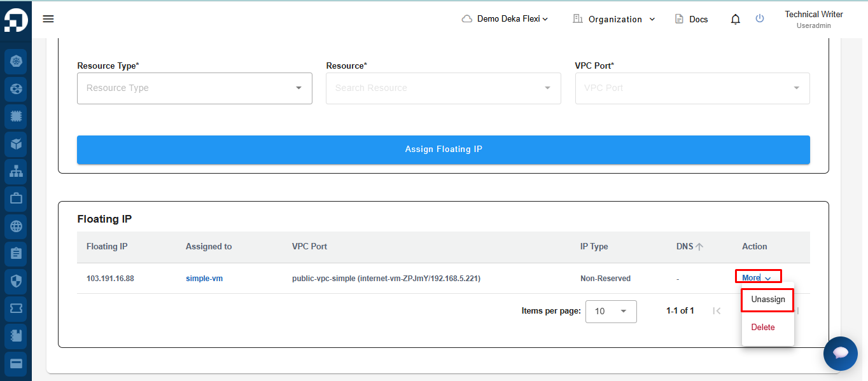The image size is (868, 381).
Task: Open the Organization dropdown menu
Action: click(x=614, y=19)
